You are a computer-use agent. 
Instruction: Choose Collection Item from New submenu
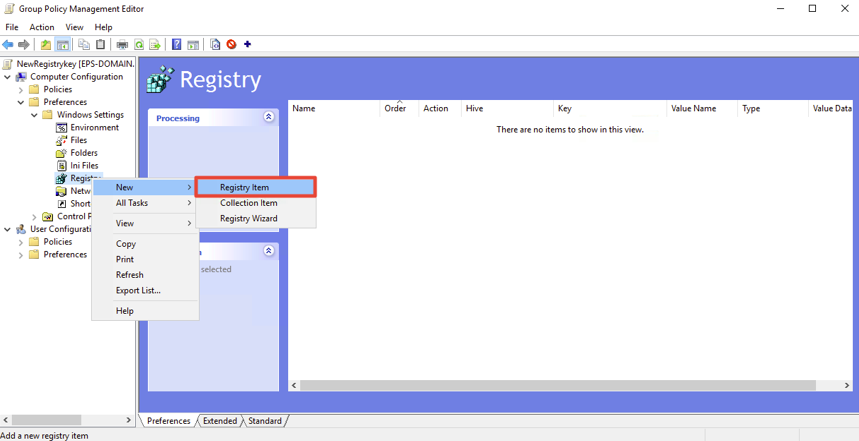(x=256, y=203)
